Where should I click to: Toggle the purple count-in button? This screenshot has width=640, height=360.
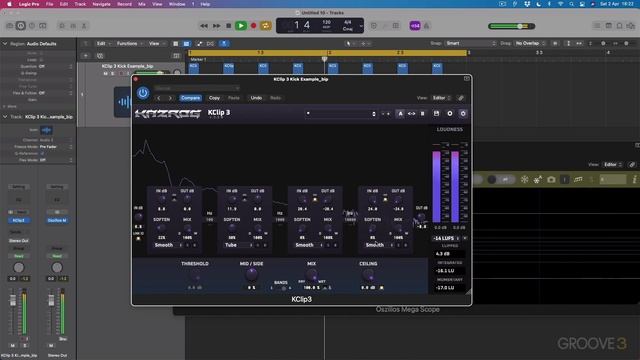pyautogui.click(x=415, y=26)
